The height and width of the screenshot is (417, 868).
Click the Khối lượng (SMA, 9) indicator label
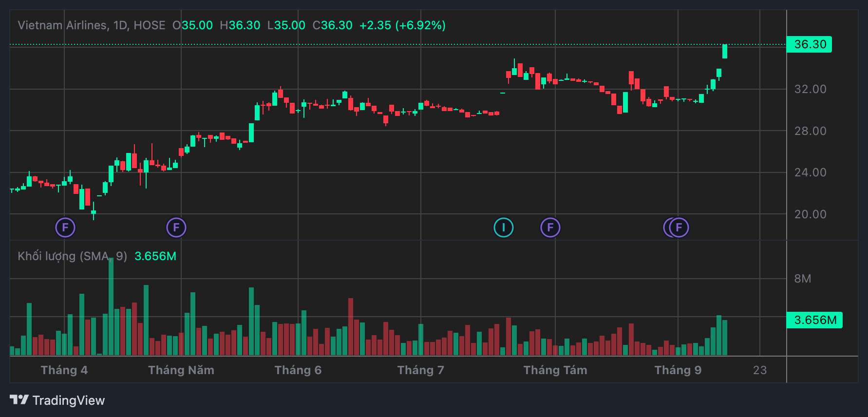[72, 256]
